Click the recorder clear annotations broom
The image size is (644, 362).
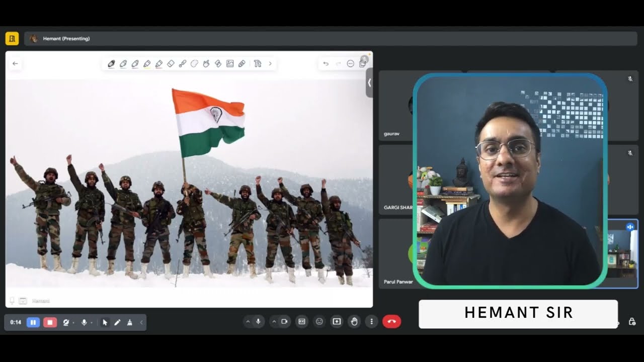[130, 322]
